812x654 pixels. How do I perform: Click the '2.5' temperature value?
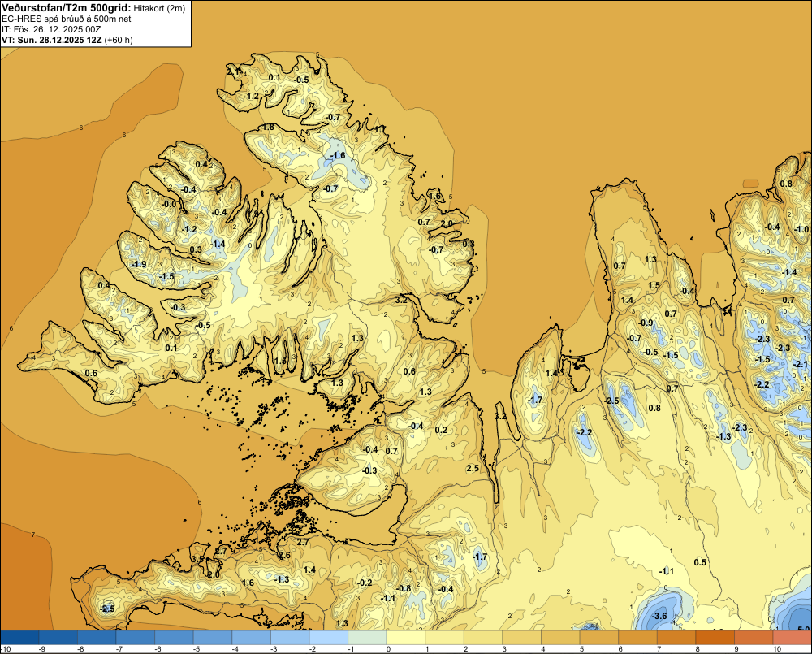tap(473, 468)
